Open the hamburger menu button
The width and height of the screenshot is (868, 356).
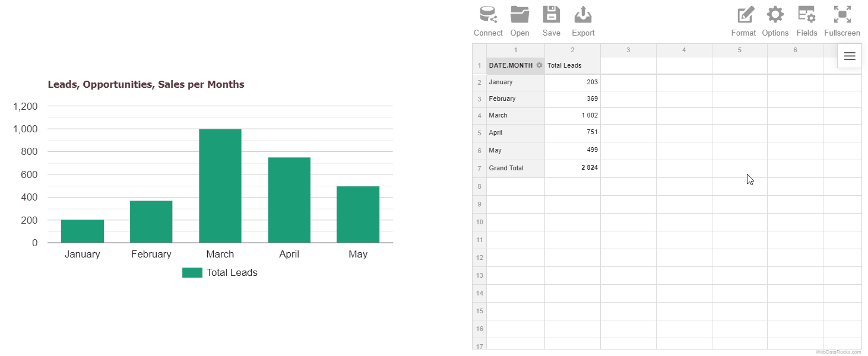pyautogui.click(x=850, y=56)
